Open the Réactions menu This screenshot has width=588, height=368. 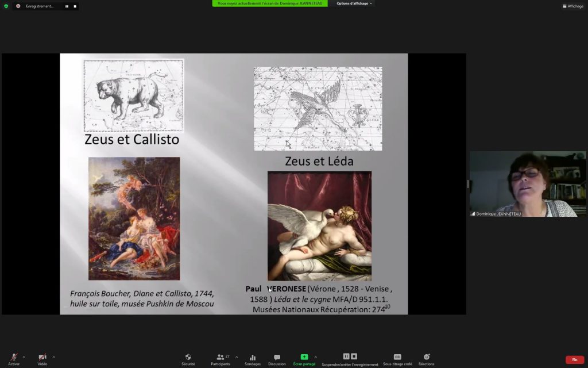[x=427, y=359]
